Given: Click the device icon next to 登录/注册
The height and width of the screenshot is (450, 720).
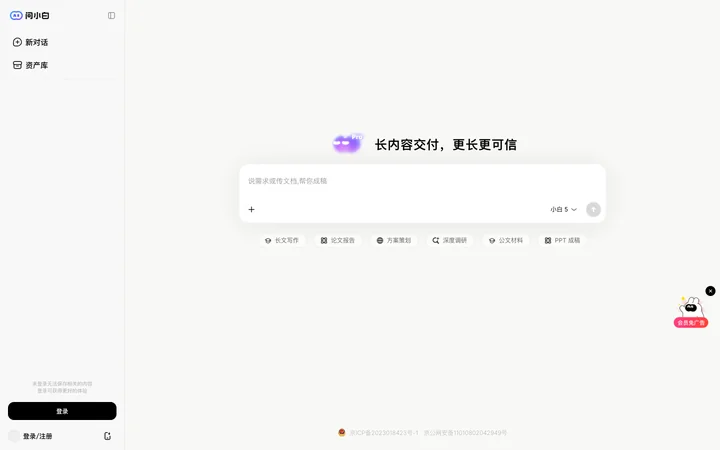Looking at the screenshot, I should pos(107,436).
